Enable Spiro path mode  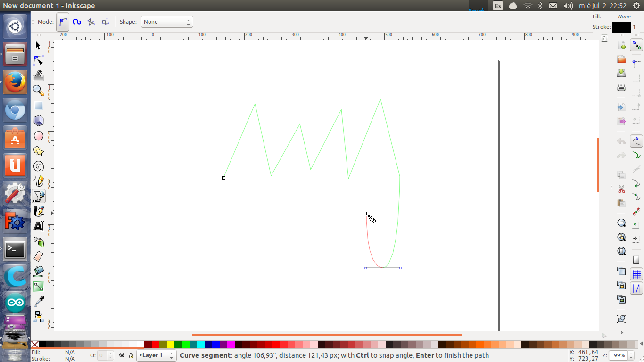coord(77,22)
